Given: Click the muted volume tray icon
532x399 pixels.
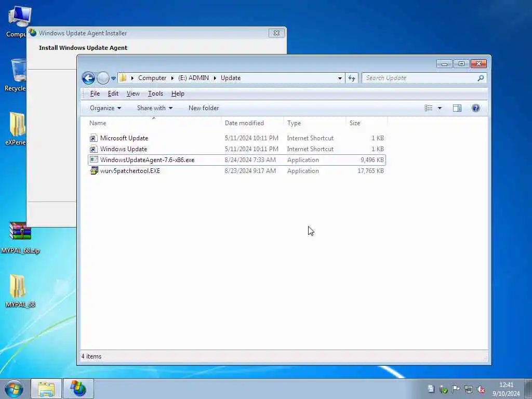Looking at the screenshot, I should click(481, 389).
